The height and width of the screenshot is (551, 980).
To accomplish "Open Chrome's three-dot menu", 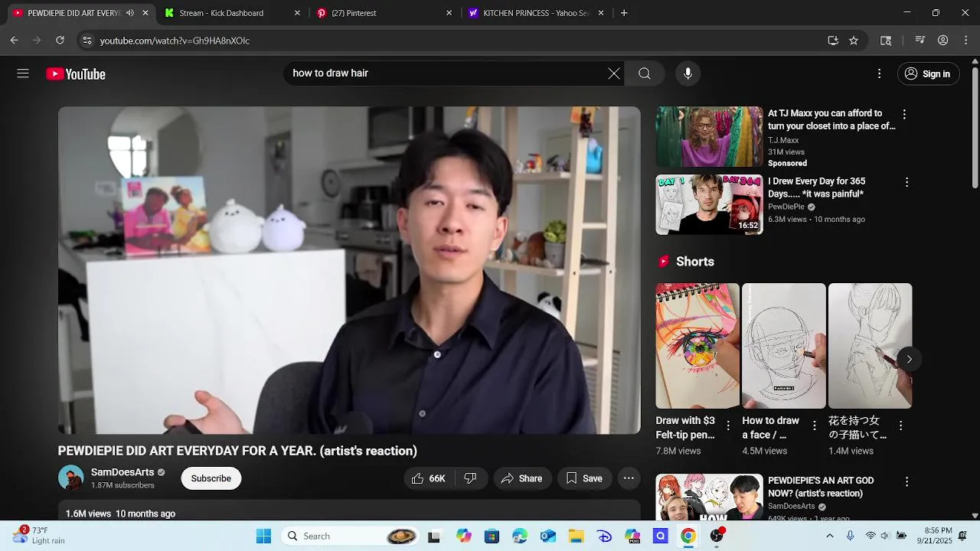I will 965,41.
